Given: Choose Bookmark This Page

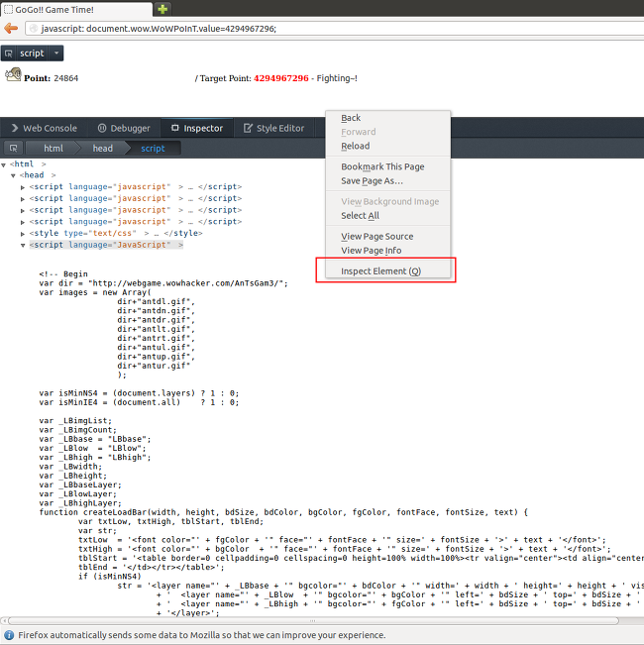Looking at the screenshot, I should tap(382, 166).
